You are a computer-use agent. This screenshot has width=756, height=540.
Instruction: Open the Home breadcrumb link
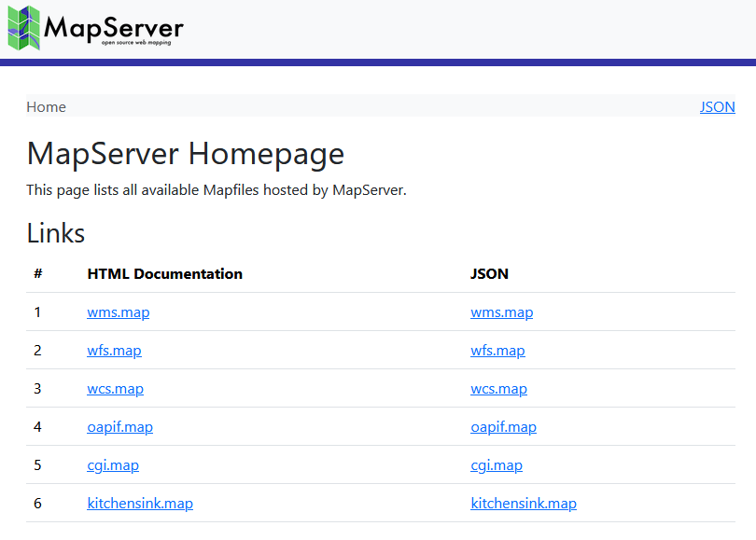pyautogui.click(x=46, y=106)
